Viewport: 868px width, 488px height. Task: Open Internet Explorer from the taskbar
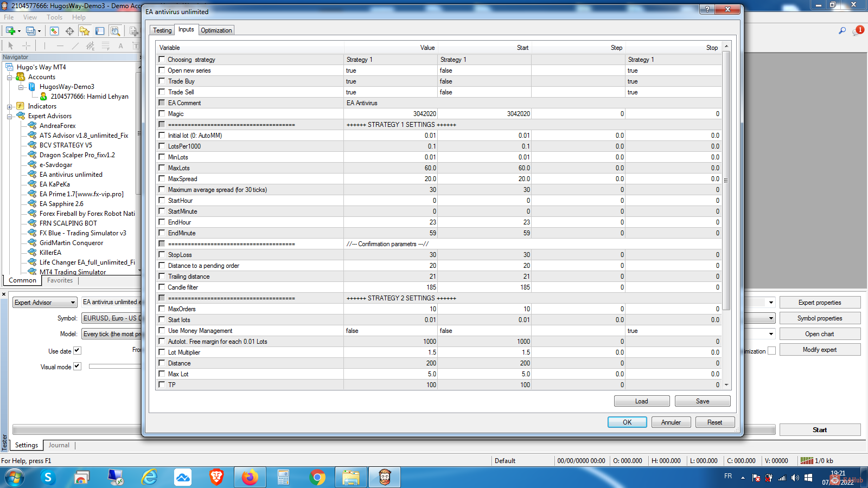pyautogui.click(x=149, y=477)
